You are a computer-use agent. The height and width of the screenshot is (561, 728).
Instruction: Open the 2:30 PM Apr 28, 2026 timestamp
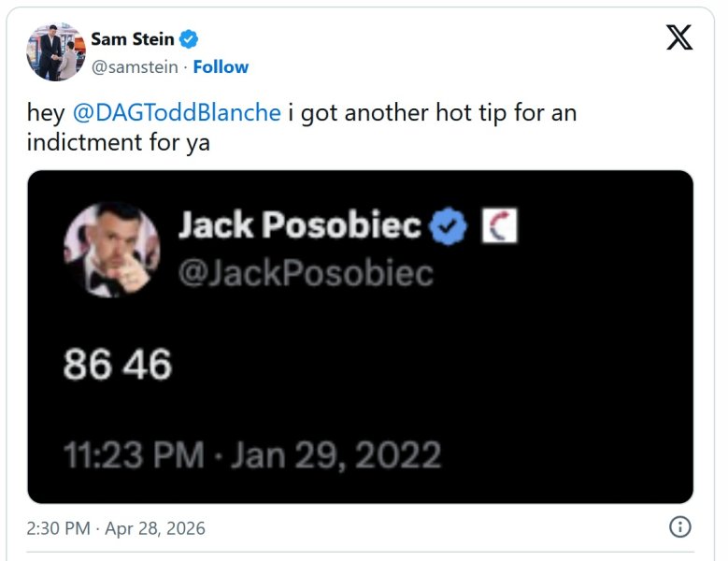[x=116, y=528]
